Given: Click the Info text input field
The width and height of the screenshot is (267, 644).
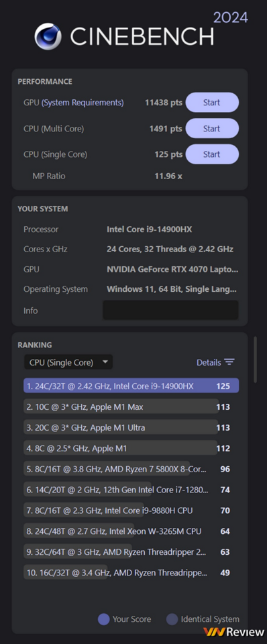Looking at the screenshot, I should tap(170, 310).
